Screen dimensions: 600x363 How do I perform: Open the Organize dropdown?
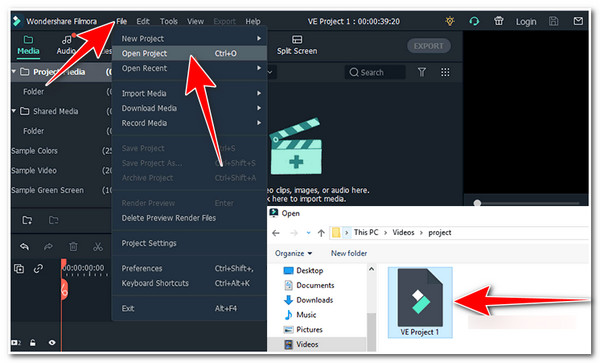(293, 253)
